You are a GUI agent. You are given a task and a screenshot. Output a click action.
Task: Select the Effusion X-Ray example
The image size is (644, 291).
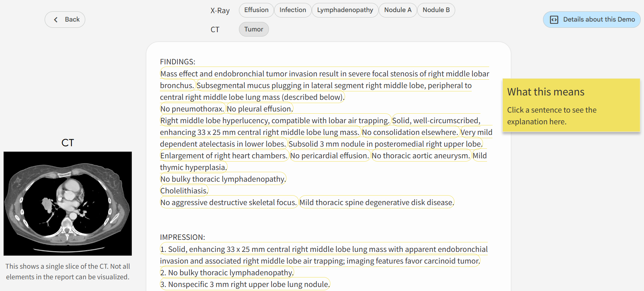point(256,10)
